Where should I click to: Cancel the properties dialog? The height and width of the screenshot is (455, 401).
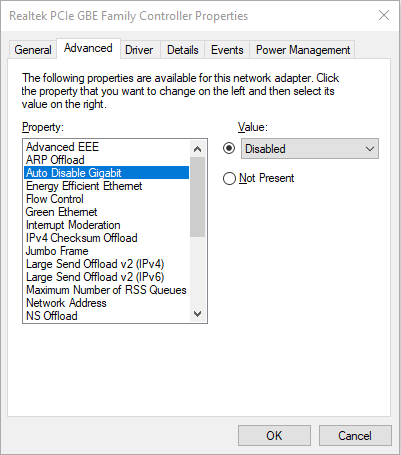click(355, 435)
